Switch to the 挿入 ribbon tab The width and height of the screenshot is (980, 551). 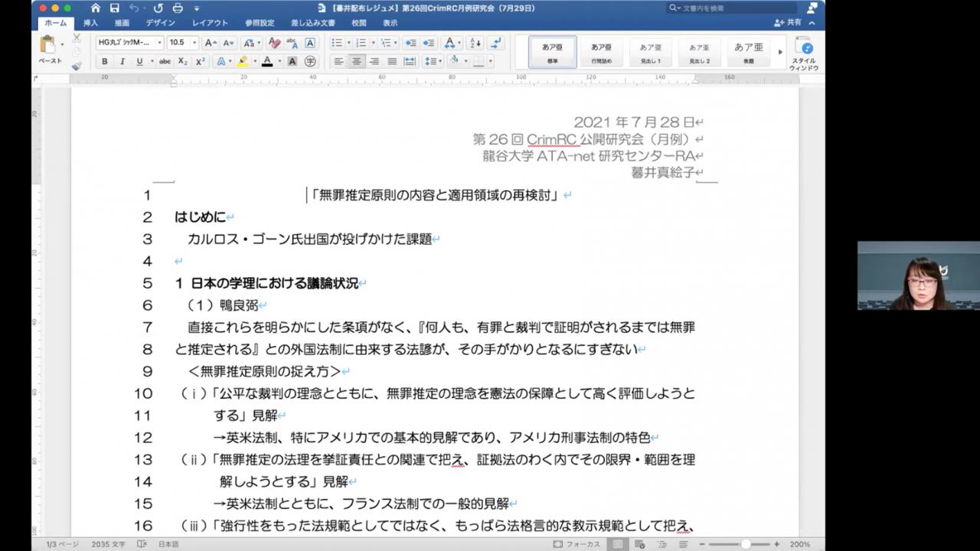pos(90,23)
